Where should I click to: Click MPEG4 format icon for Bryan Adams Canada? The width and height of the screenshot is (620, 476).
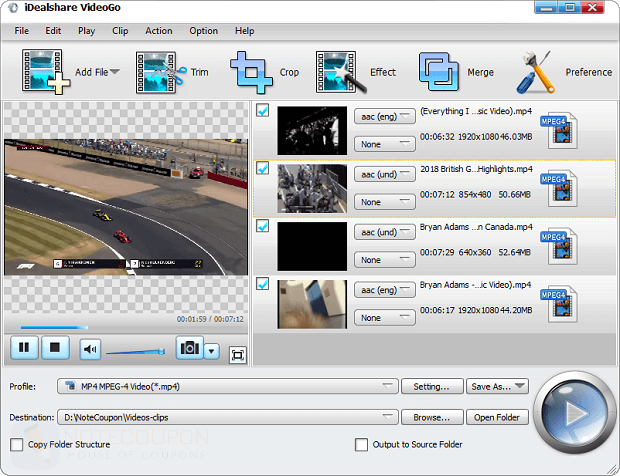click(560, 247)
